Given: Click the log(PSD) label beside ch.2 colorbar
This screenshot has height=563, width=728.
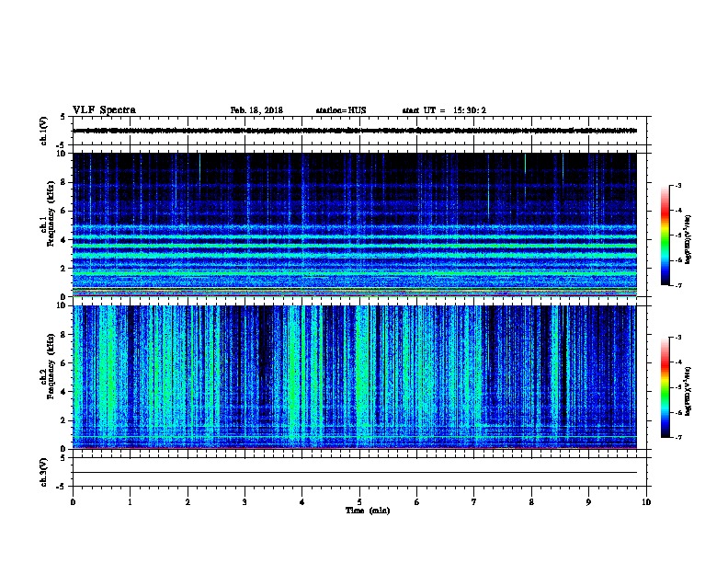Looking at the screenshot, I should point(688,391).
